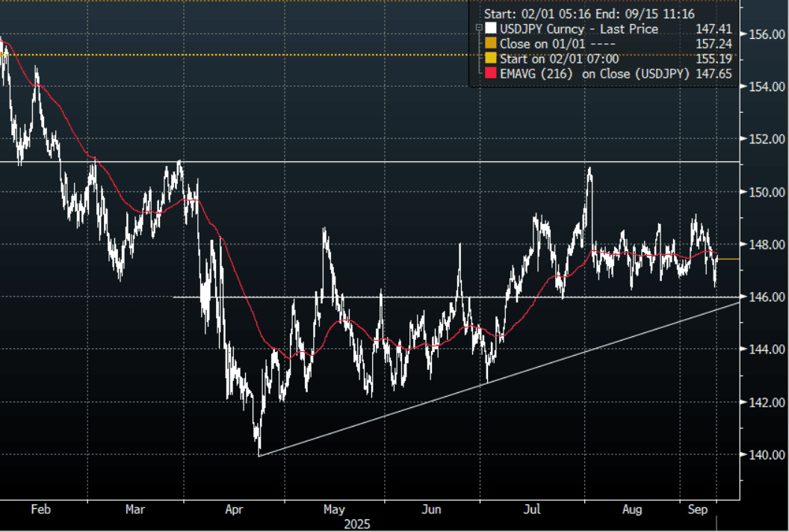This screenshot has width=789, height=532.
Task: Click the red EMAVG legend swatch
Action: 491,73
